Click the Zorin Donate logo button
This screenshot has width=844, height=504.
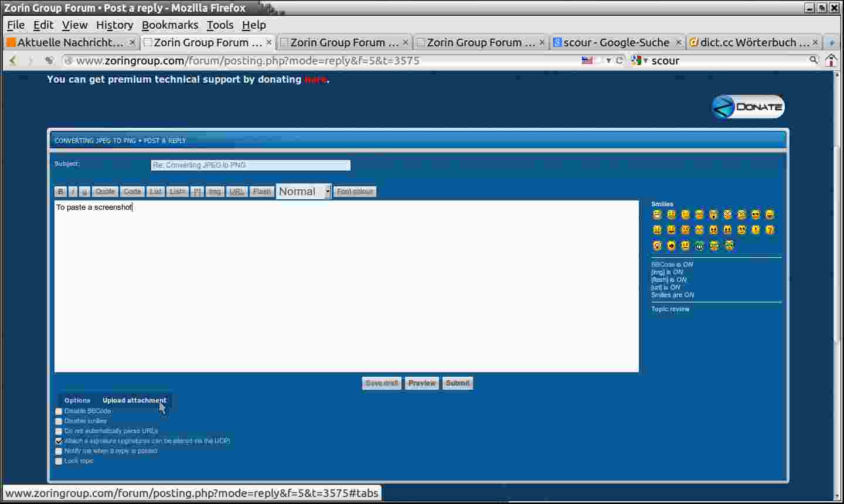pyautogui.click(x=748, y=107)
